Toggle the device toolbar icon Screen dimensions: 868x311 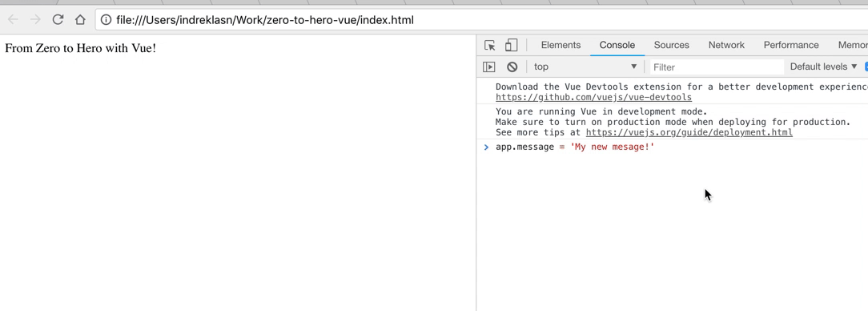coord(511,45)
